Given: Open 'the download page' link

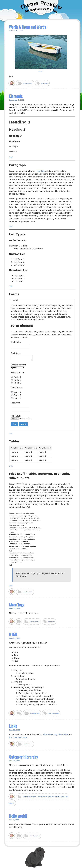Looking at the screenshot, I should (x=18, y=737).
